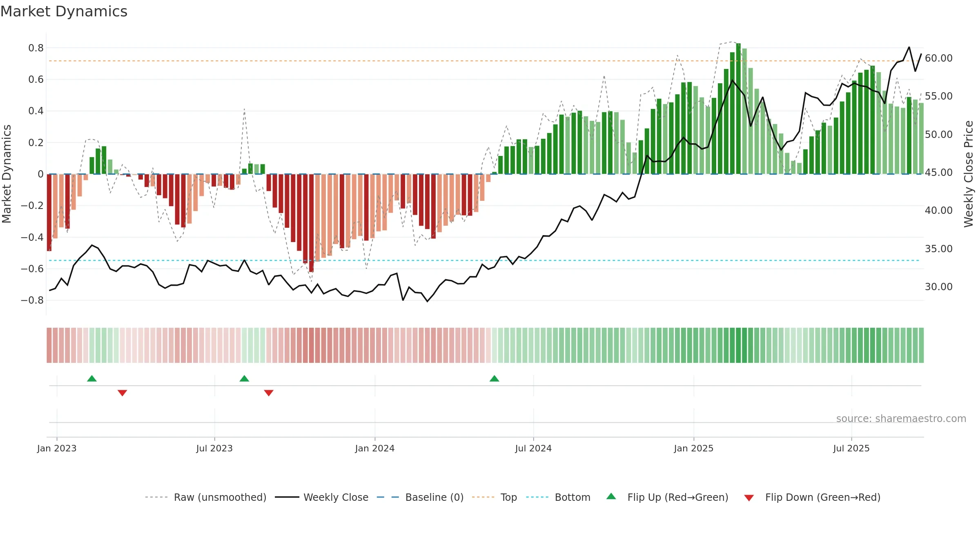Toggle the Weekly Close legend entry
Image resolution: width=980 pixels, height=551 pixels.
pyautogui.click(x=321, y=497)
